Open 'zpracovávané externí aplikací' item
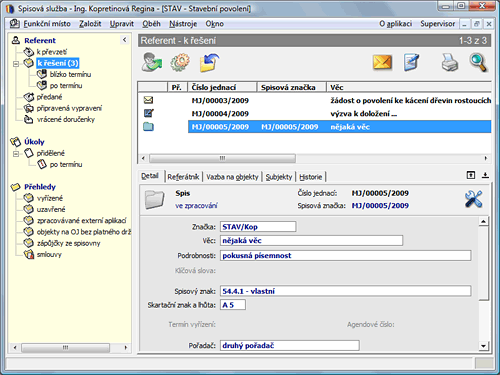 coord(82,221)
